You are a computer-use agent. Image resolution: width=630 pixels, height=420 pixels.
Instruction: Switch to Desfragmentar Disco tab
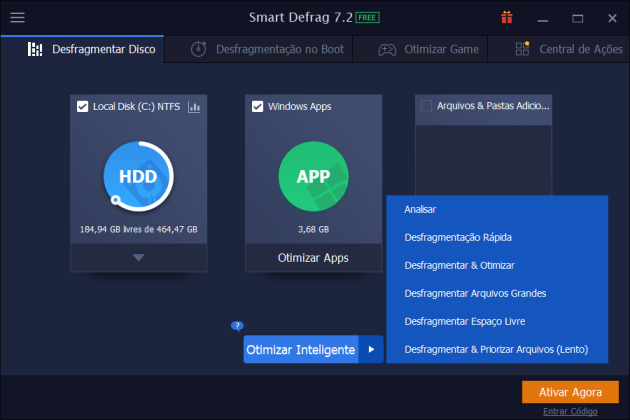[x=82, y=49]
